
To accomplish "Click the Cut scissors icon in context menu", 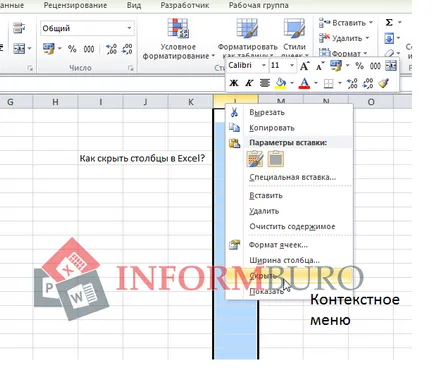I will [234, 112].
